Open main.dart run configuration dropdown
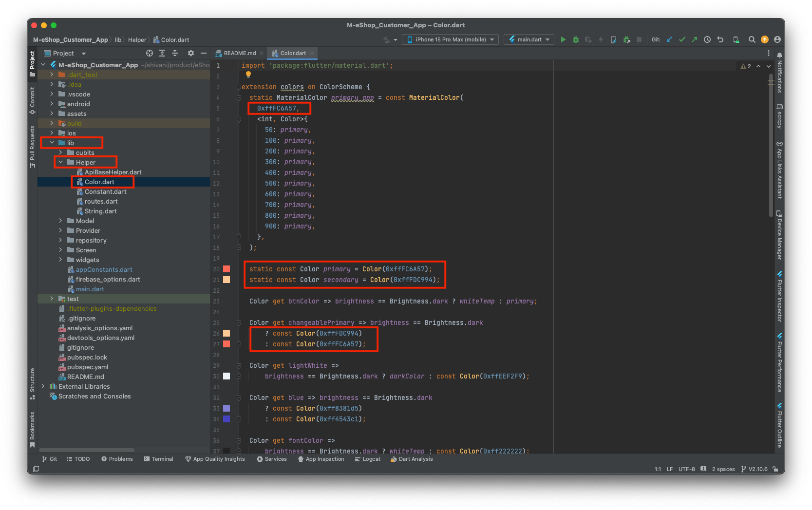Viewport: 812px width, 510px height. point(529,39)
